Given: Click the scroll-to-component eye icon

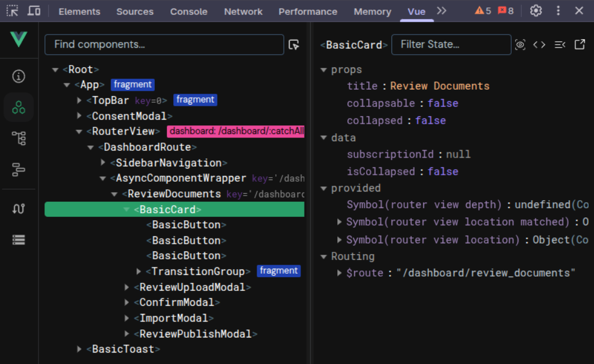Looking at the screenshot, I should (x=520, y=44).
